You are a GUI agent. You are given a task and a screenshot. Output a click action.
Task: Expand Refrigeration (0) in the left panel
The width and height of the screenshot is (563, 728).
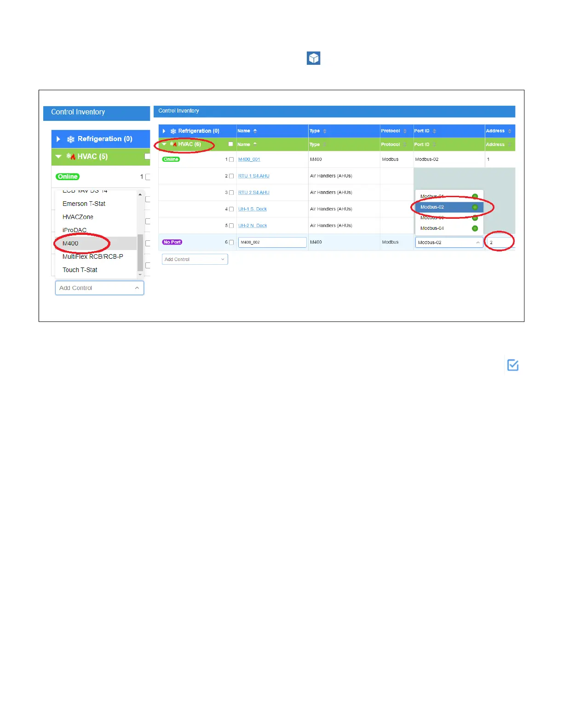coord(58,139)
